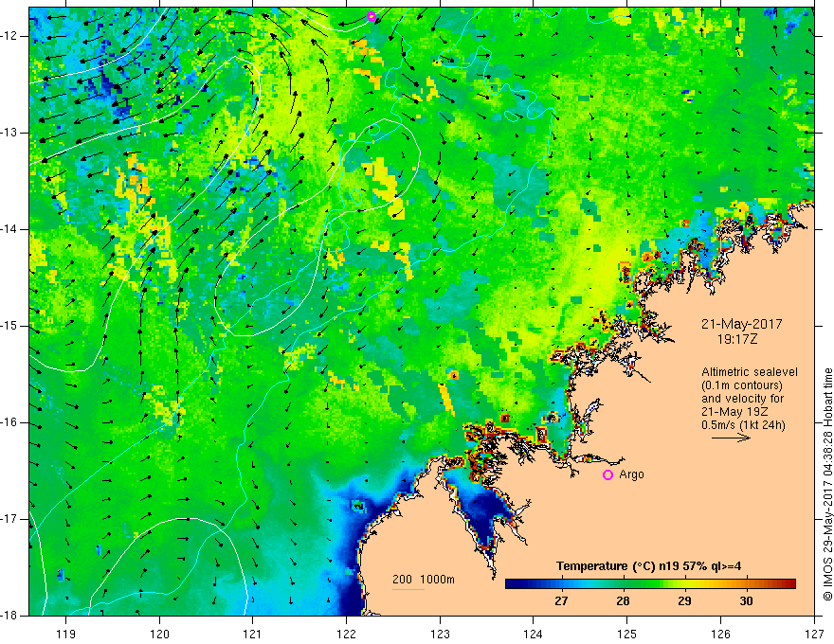Click longitude axis label '119'

click(x=65, y=634)
